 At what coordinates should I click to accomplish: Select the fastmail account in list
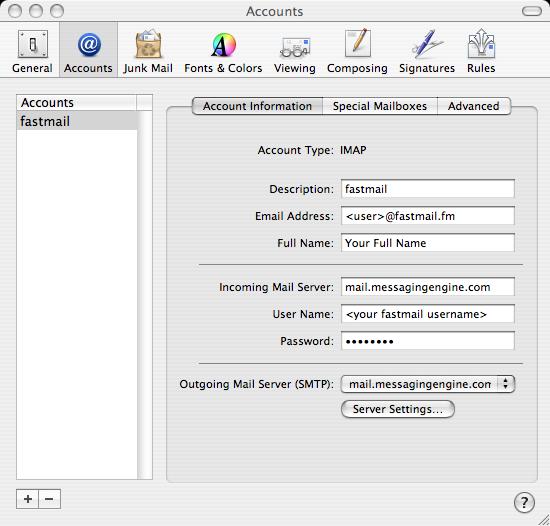click(77, 121)
